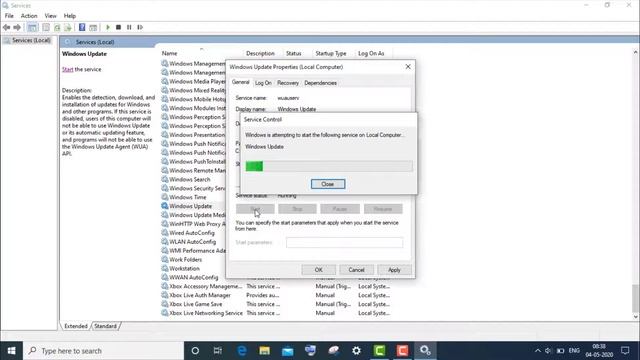Screen dimensions: 640x360
Task: Select Xbox Accessory Management service row
Action: click(x=276, y=287)
